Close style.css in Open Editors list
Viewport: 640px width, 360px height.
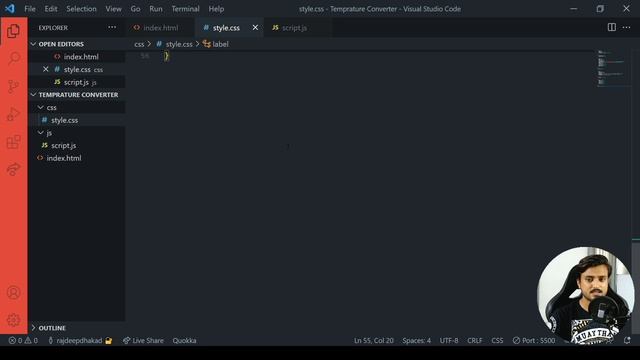(x=46, y=69)
